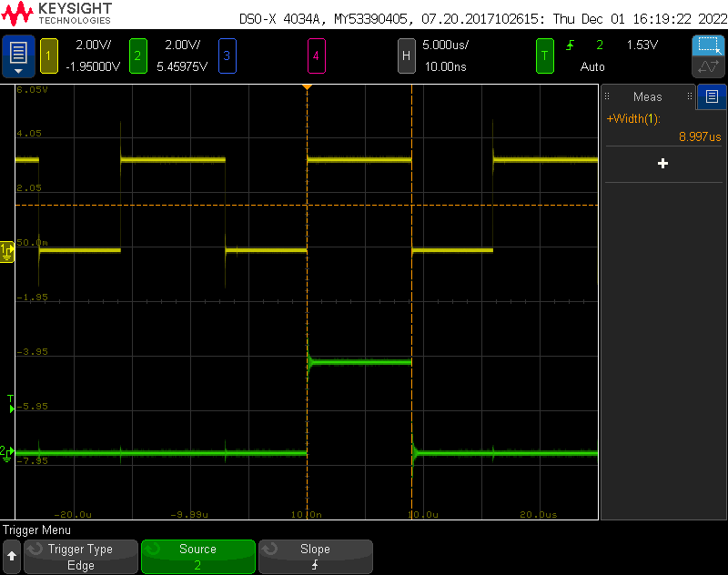Image resolution: width=728 pixels, height=575 pixels.
Task: Click the orange trigger position marker
Action: click(307, 88)
